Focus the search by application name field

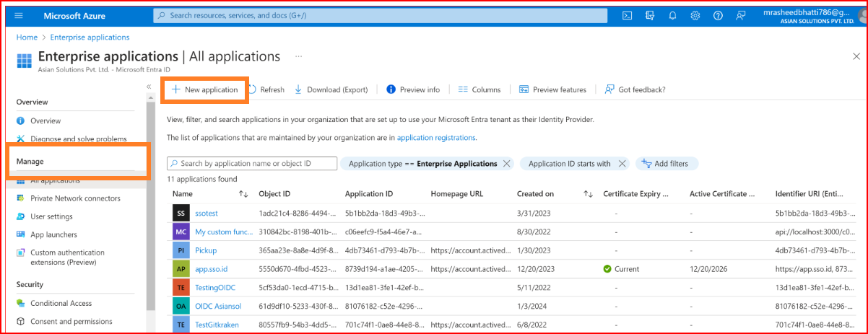(252, 164)
